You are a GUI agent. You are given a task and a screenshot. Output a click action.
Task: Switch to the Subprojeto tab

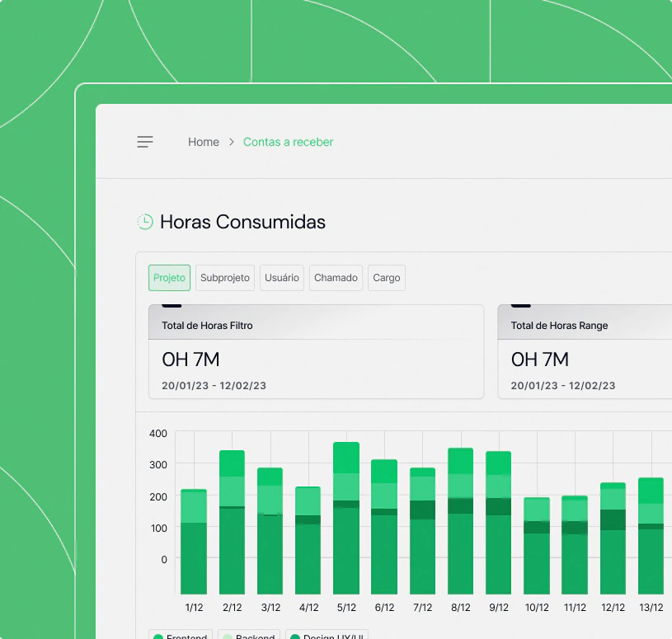(x=225, y=278)
